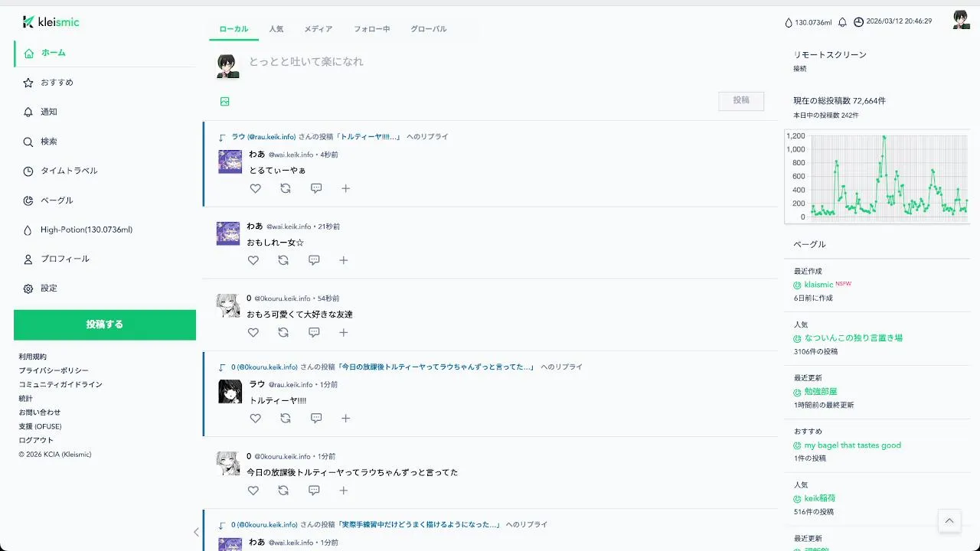The height and width of the screenshot is (551, 980).
Task: Reply to post おもろ可愛くて大好きな友達
Action: pyautogui.click(x=314, y=332)
